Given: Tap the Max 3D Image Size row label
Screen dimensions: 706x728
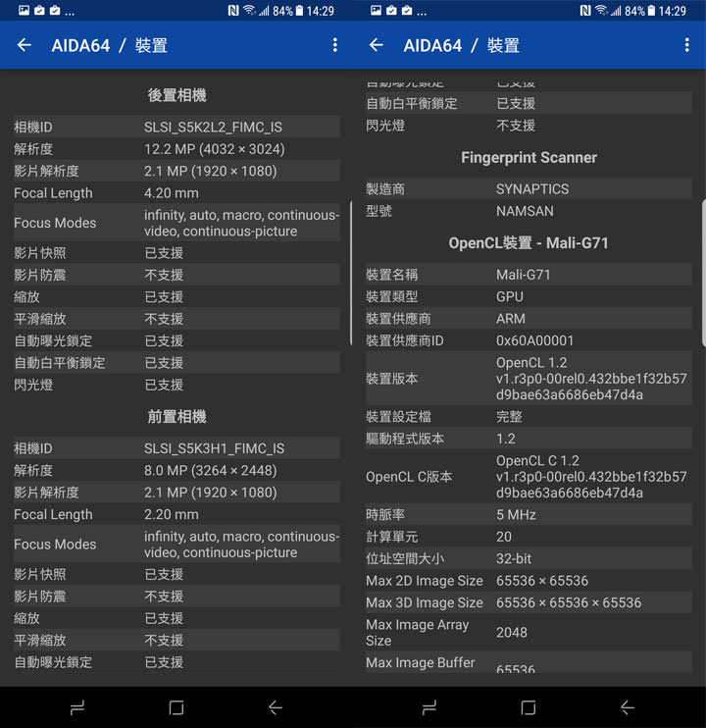Looking at the screenshot, I should [425, 602].
